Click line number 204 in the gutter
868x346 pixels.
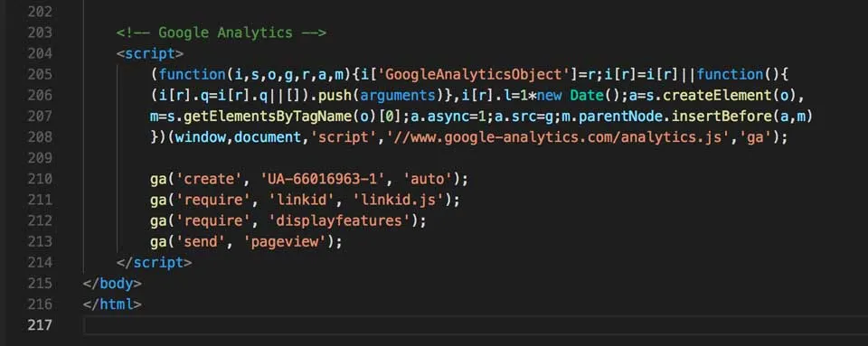coord(39,53)
